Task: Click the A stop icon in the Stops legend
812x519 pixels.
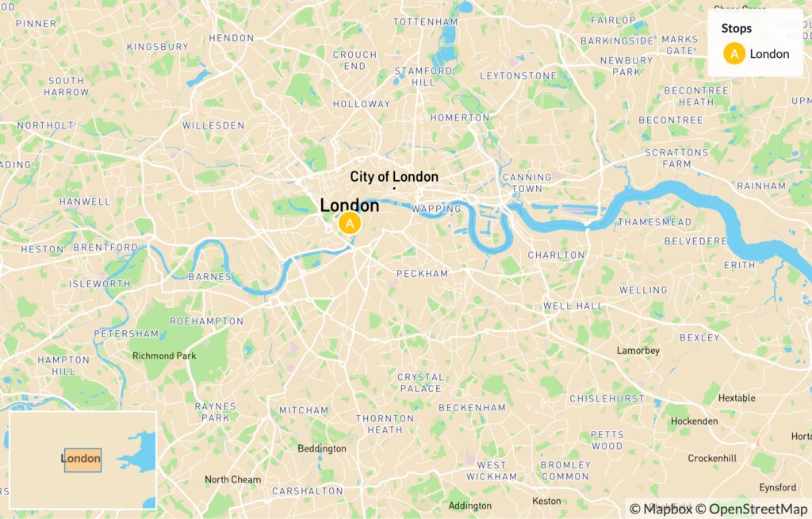Action: [733, 54]
